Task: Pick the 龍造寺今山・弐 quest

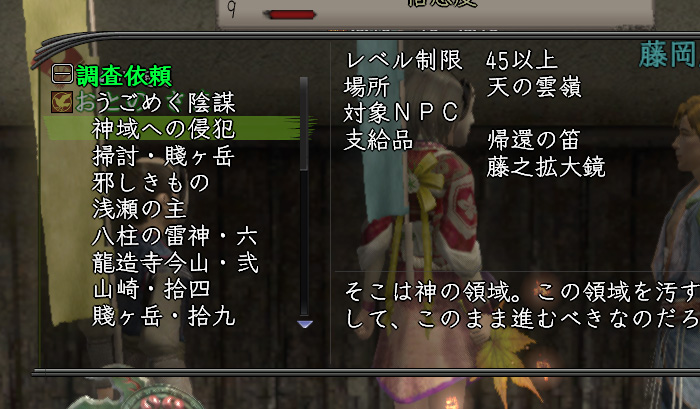Action: [x=175, y=263]
